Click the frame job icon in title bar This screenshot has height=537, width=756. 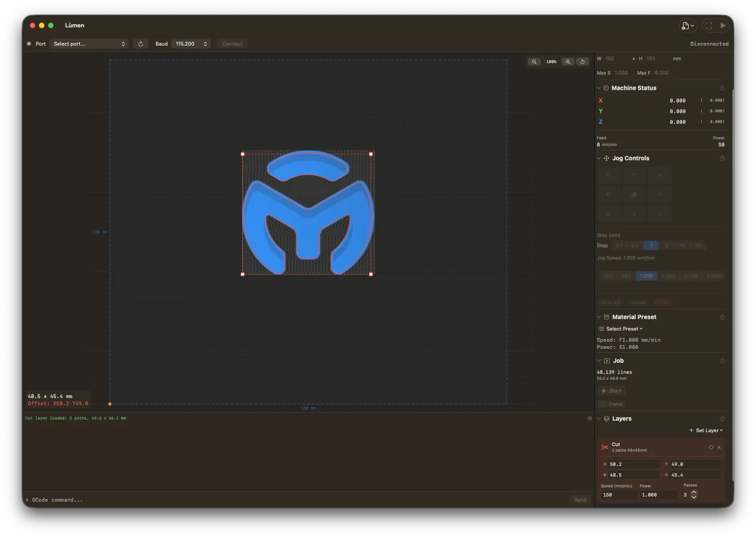(709, 26)
